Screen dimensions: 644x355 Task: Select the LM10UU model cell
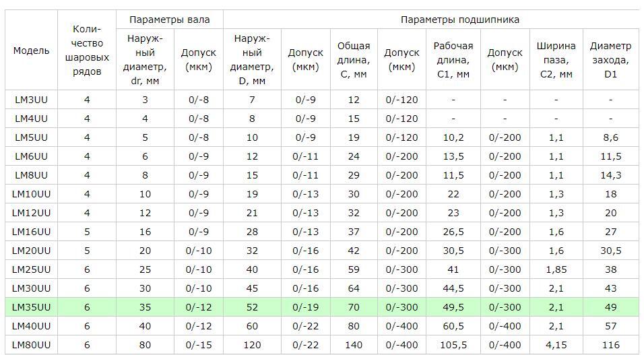click(x=32, y=194)
